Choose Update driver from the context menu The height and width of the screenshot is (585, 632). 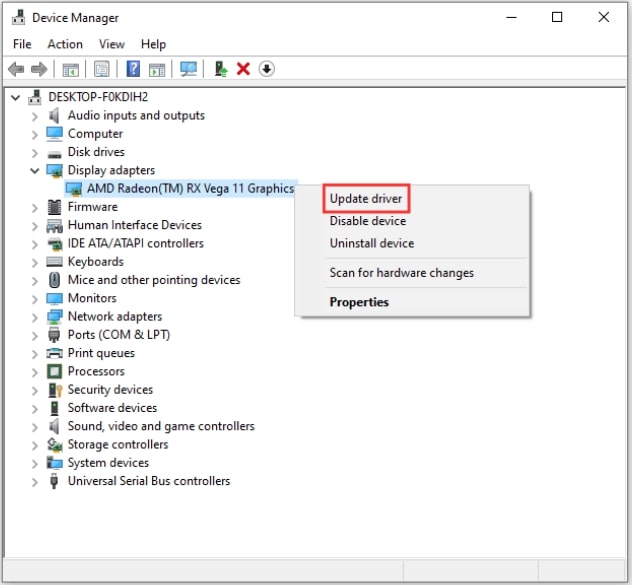[x=366, y=198]
